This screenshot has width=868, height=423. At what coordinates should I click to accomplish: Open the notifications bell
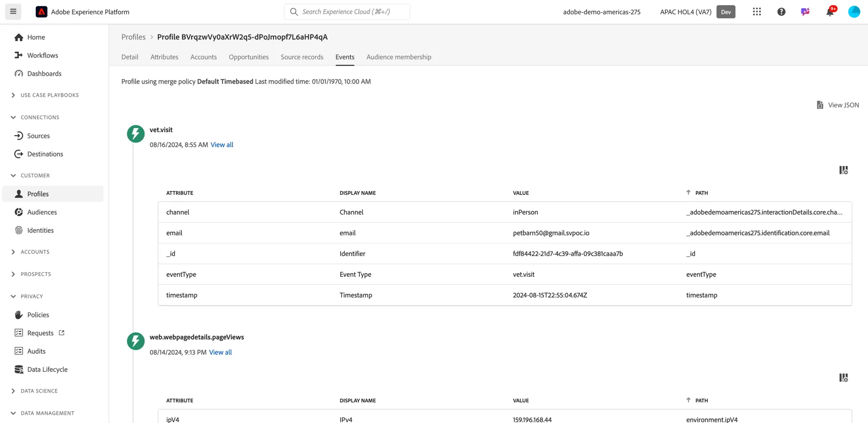coord(830,12)
